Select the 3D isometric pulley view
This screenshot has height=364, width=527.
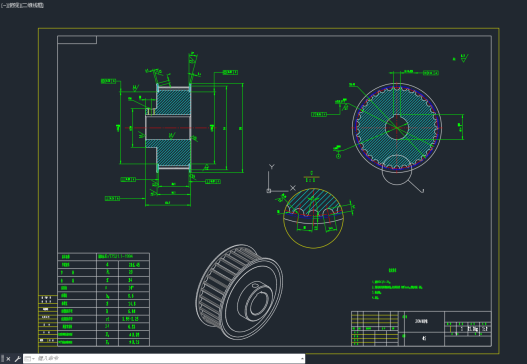[x=239, y=292]
